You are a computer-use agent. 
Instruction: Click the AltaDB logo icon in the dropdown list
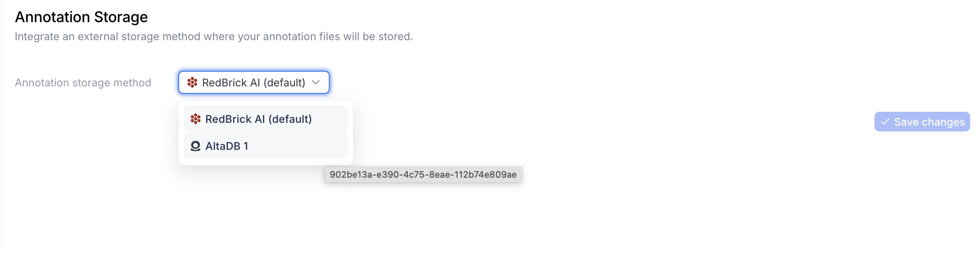[x=196, y=146]
